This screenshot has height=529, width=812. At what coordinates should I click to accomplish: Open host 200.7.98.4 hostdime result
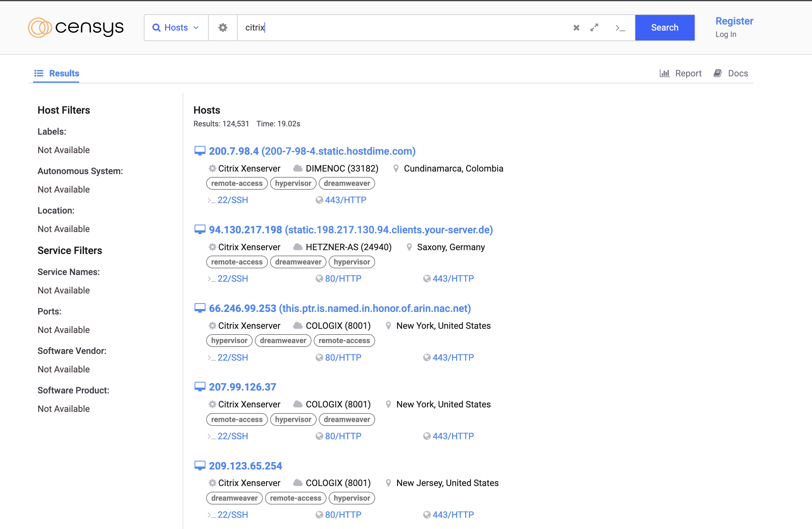(x=312, y=151)
